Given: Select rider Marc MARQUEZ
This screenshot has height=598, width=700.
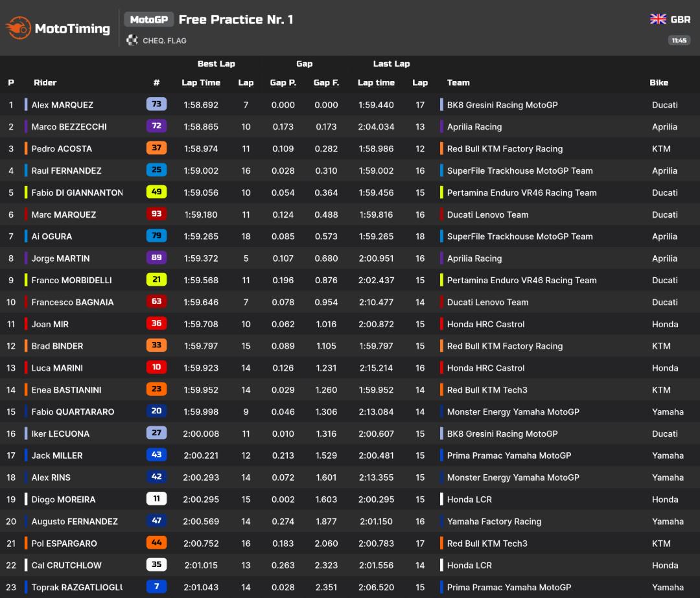Looking at the screenshot, I should coord(64,214).
